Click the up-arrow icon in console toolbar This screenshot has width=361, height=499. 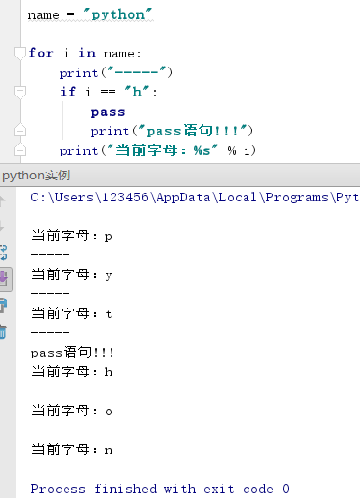click(2, 201)
